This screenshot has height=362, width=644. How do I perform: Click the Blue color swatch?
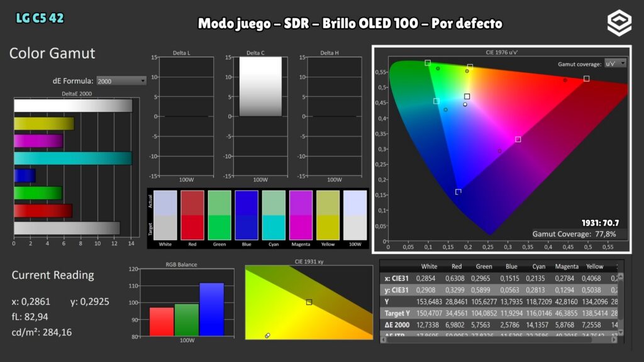click(x=247, y=215)
